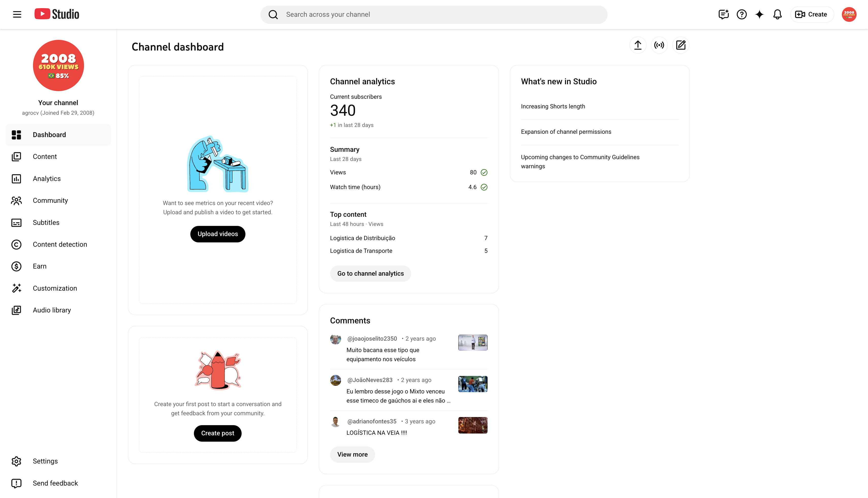868x498 pixels.
Task: Open the notifications bell
Action: 777,14
